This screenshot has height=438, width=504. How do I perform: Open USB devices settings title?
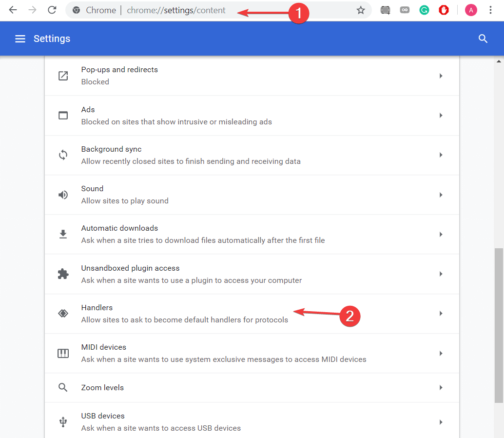(x=102, y=416)
